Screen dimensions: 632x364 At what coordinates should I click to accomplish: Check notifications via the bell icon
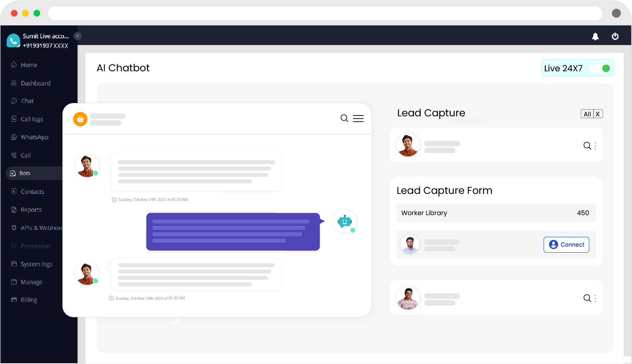595,36
